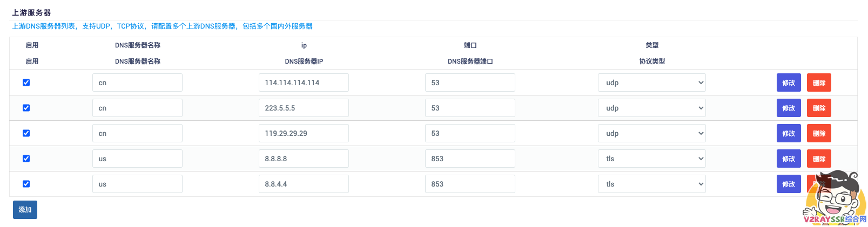Click 修改 button for 114.114.114.114 row
This screenshot has height=227, width=868.
tap(789, 82)
